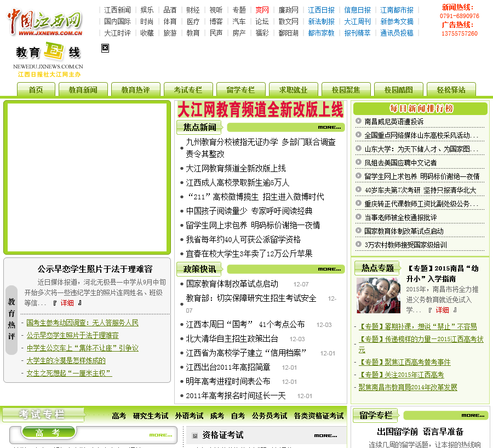Open the 校园聚焦 tab
This screenshot has height=448, width=493.
click(x=346, y=89)
